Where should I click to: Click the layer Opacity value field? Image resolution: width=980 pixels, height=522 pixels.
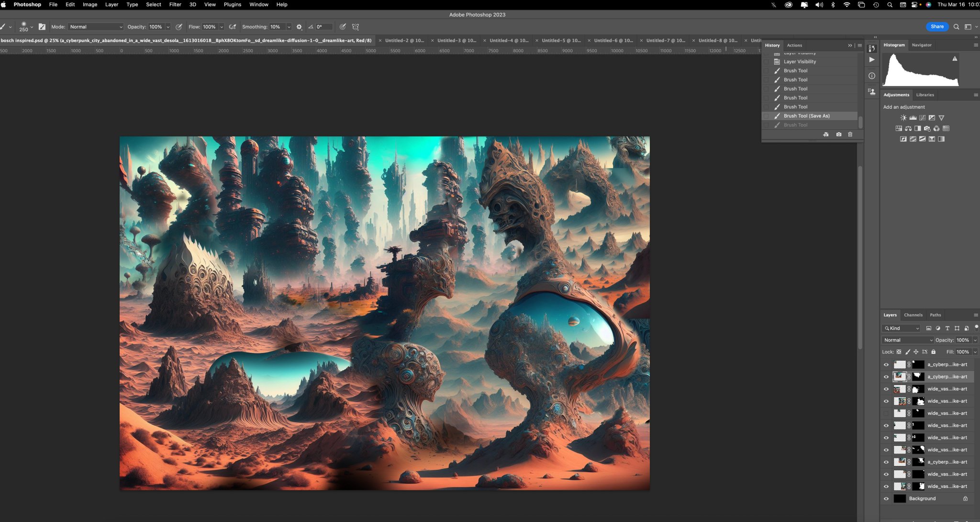[x=962, y=340]
